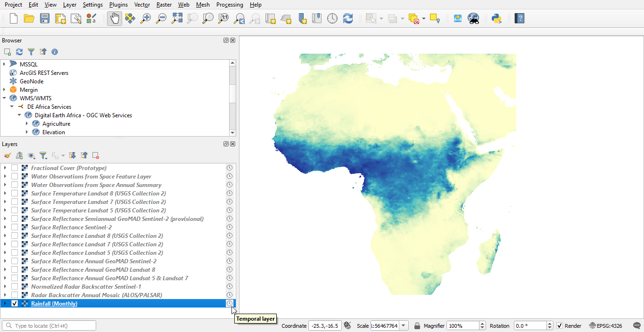Hide the Rainfall (Monthly) layer
Image resolution: width=644 pixels, height=332 pixels.
14,303
